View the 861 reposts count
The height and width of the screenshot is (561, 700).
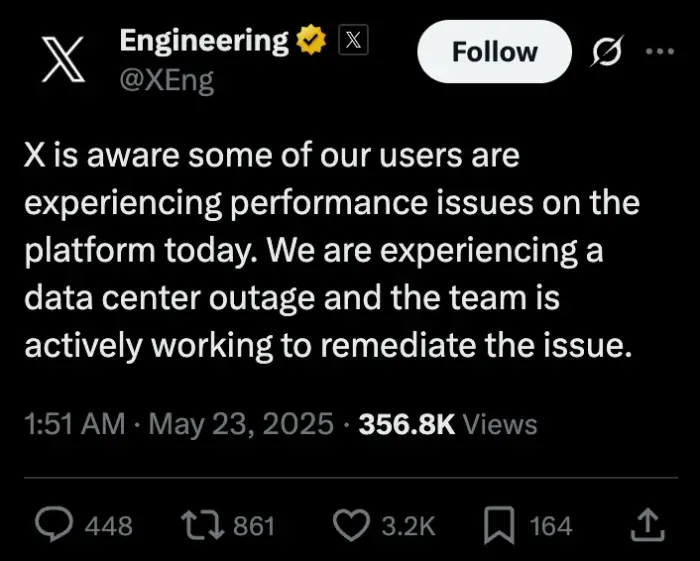coord(254,526)
